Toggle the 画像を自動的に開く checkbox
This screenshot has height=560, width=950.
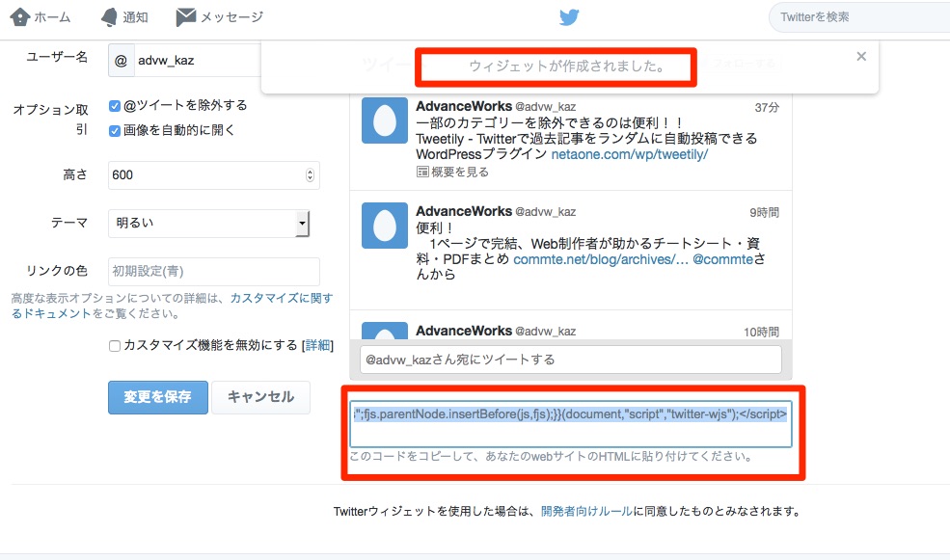tap(115, 131)
